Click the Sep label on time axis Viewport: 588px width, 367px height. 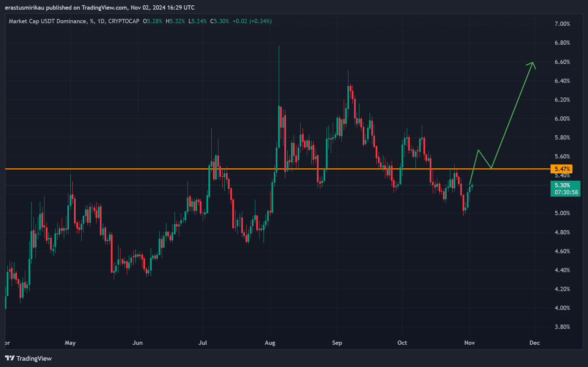(x=337, y=343)
